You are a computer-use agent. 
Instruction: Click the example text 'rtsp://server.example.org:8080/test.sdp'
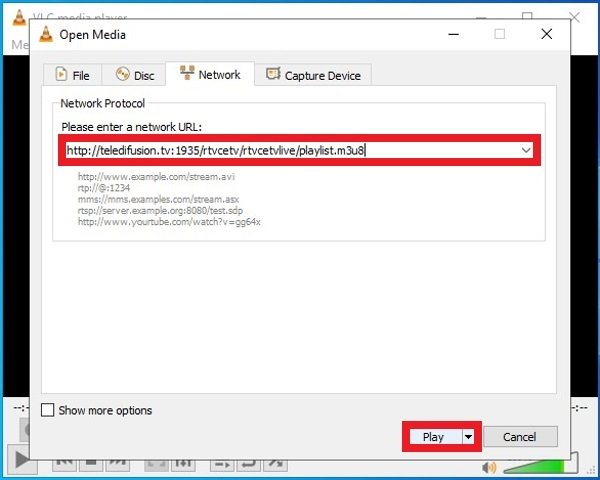pos(160,211)
